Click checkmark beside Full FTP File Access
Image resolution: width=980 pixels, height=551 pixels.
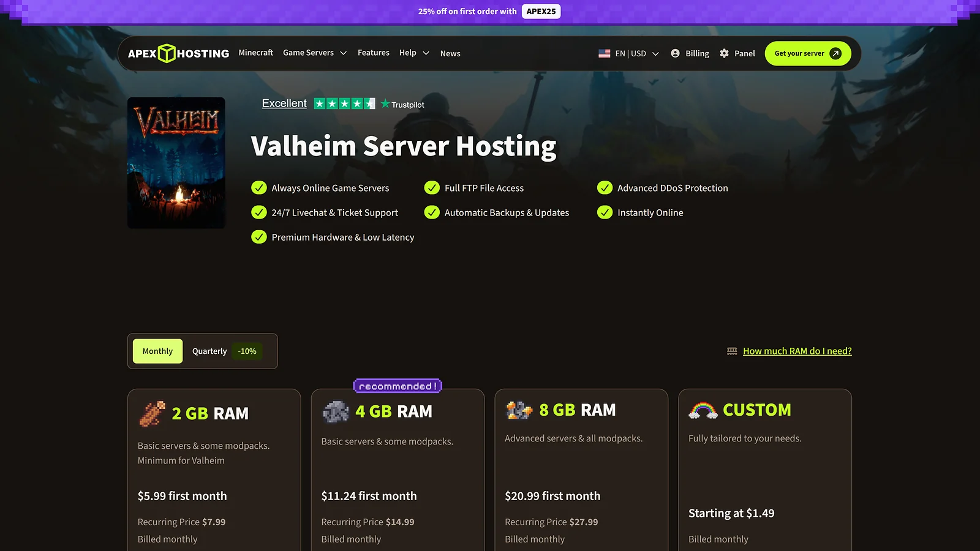(432, 187)
